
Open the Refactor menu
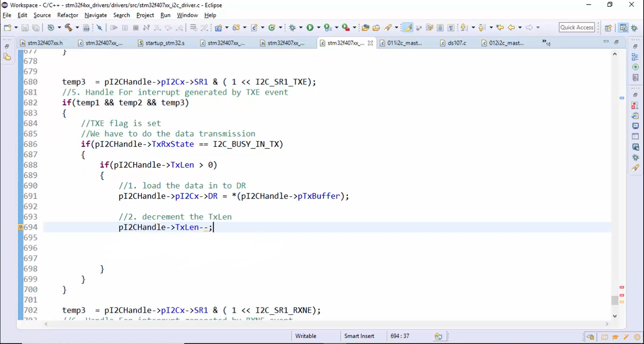67,15
